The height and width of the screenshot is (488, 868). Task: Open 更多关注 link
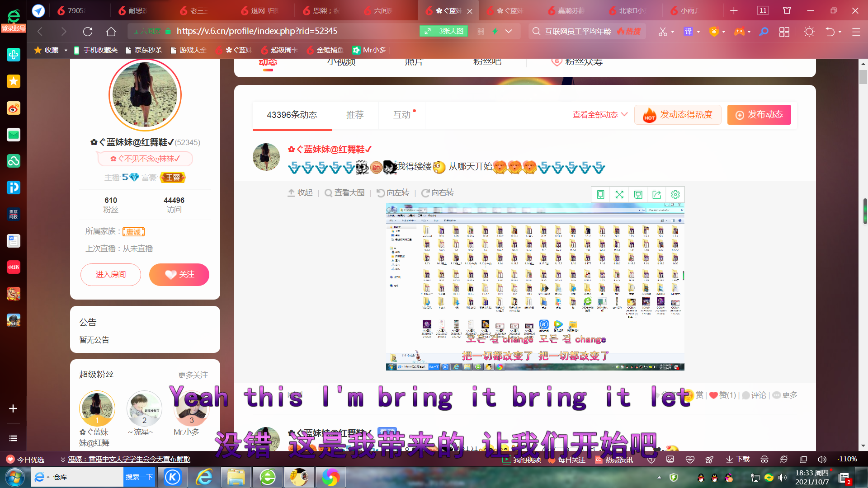pos(193,375)
